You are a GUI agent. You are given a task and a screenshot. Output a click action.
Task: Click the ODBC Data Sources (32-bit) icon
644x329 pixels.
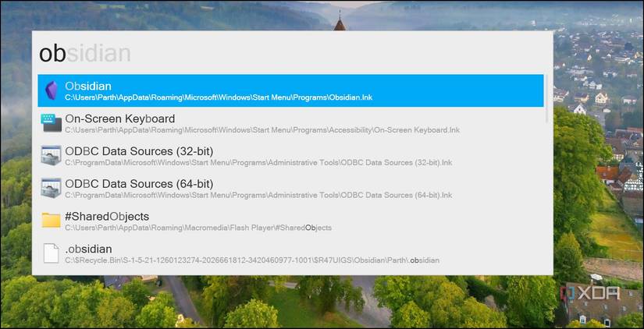pos(52,155)
